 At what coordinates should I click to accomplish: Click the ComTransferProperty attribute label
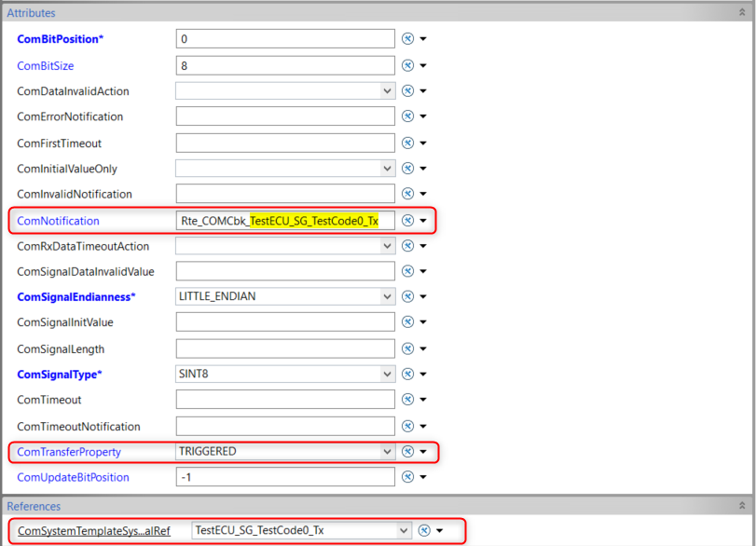69,452
